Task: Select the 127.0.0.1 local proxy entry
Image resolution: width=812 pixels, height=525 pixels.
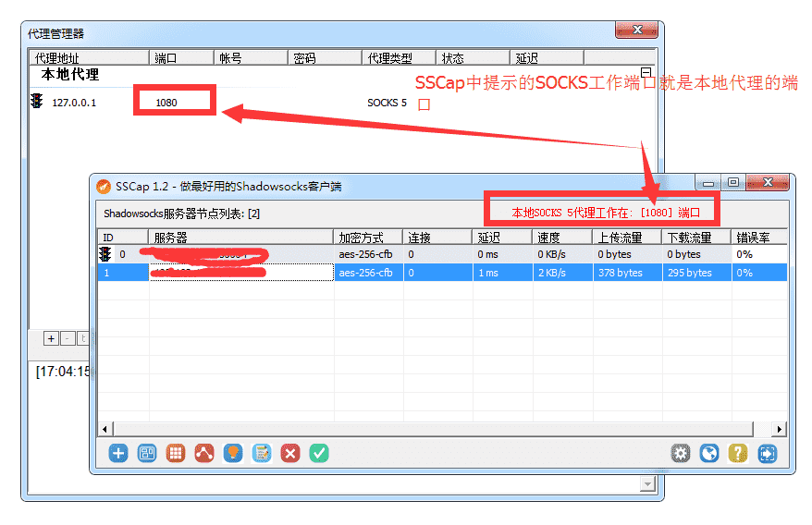Action: [74, 103]
